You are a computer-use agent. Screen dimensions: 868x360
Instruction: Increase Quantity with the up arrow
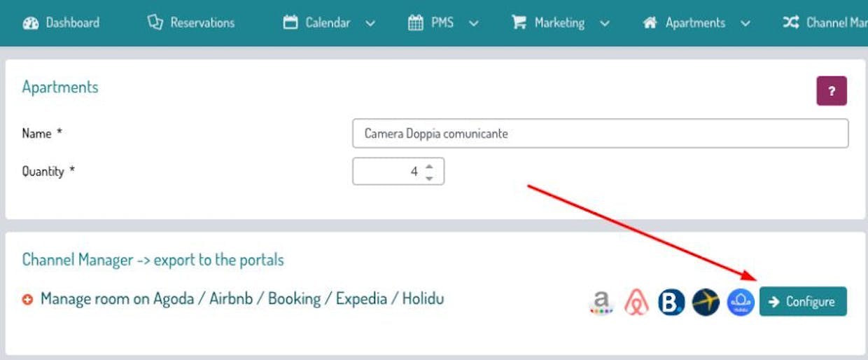(x=429, y=166)
